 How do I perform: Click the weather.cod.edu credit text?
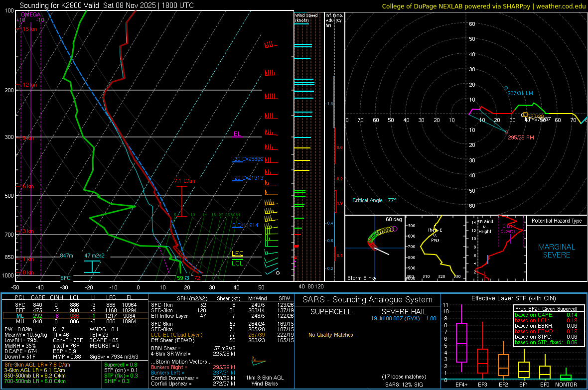tap(561, 6)
